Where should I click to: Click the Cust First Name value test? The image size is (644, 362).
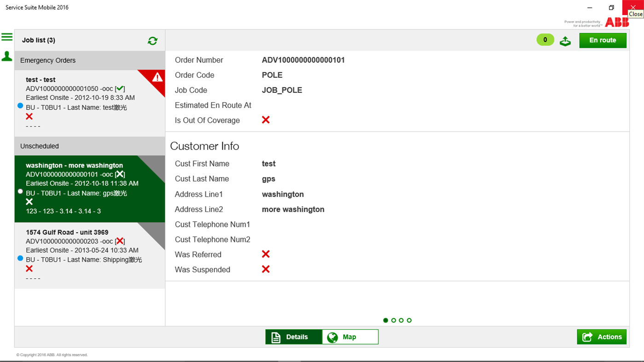coord(269,164)
